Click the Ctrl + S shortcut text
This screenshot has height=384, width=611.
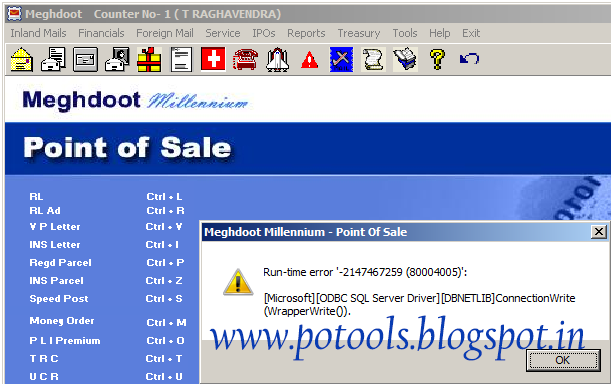(164, 299)
